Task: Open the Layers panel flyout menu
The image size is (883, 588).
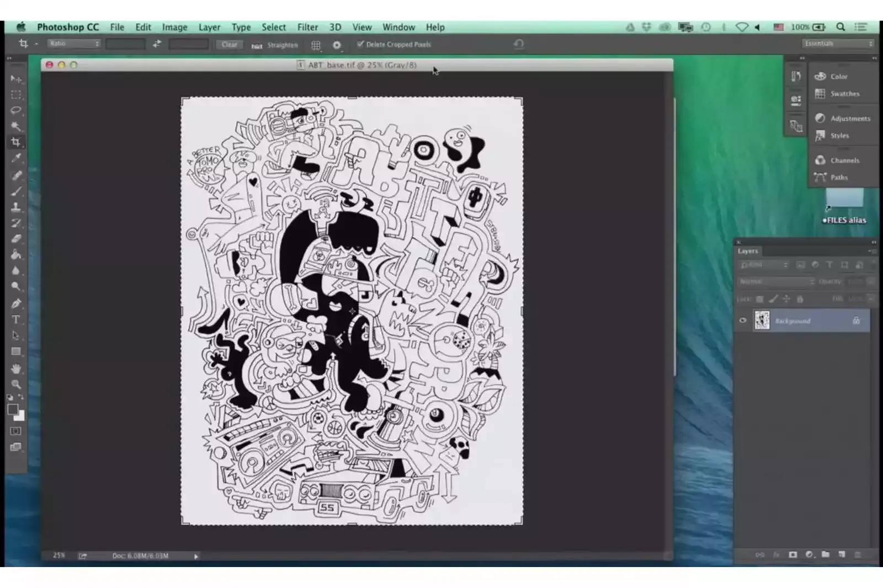Action: pyautogui.click(x=872, y=251)
